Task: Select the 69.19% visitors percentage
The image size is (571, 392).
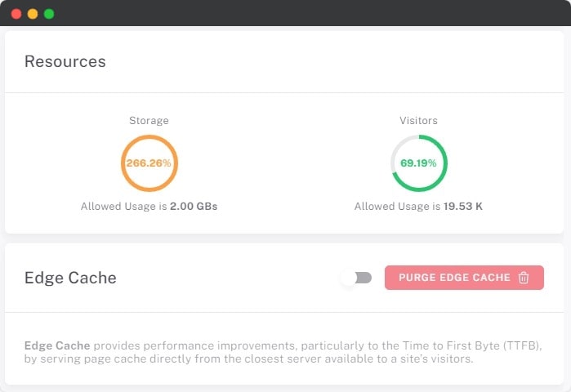Action: point(418,163)
